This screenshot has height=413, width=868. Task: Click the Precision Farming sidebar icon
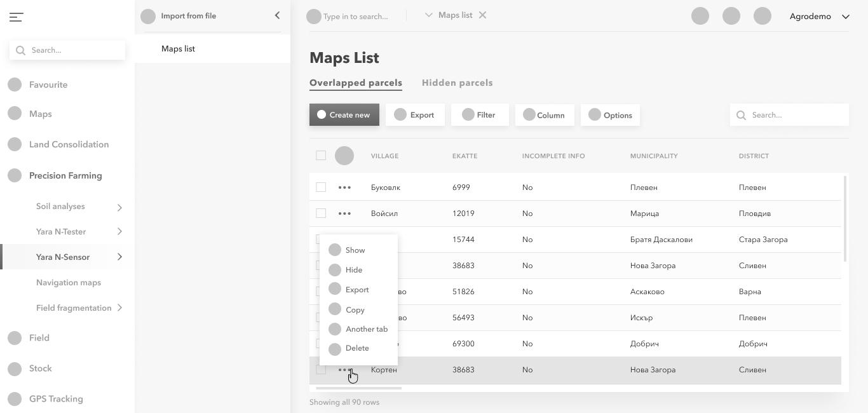pyautogui.click(x=15, y=175)
